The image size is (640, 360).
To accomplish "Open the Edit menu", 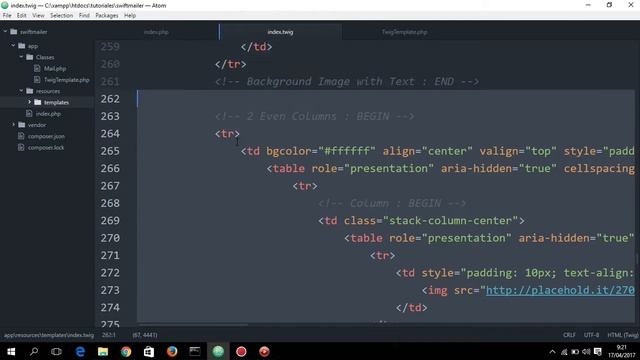I will pyautogui.click(x=22, y=16).
